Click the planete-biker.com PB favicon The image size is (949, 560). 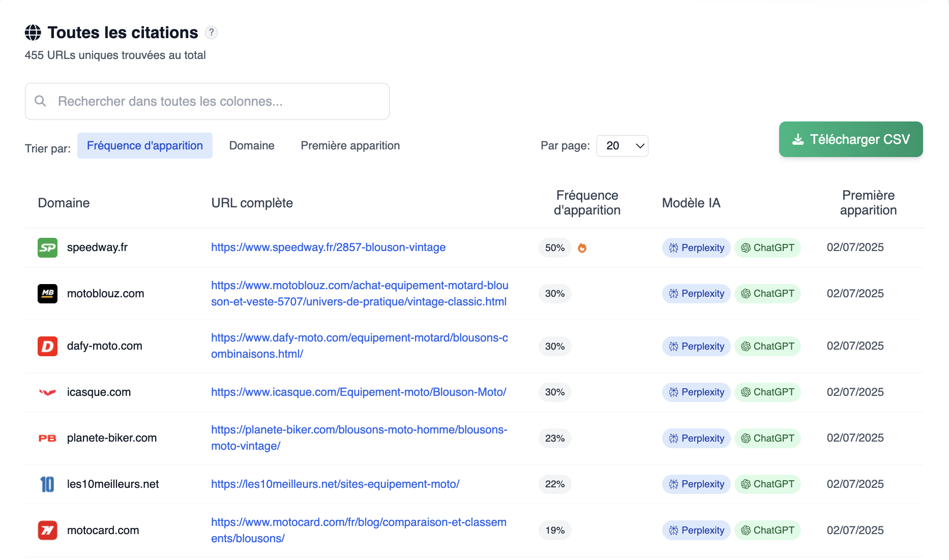47,438
